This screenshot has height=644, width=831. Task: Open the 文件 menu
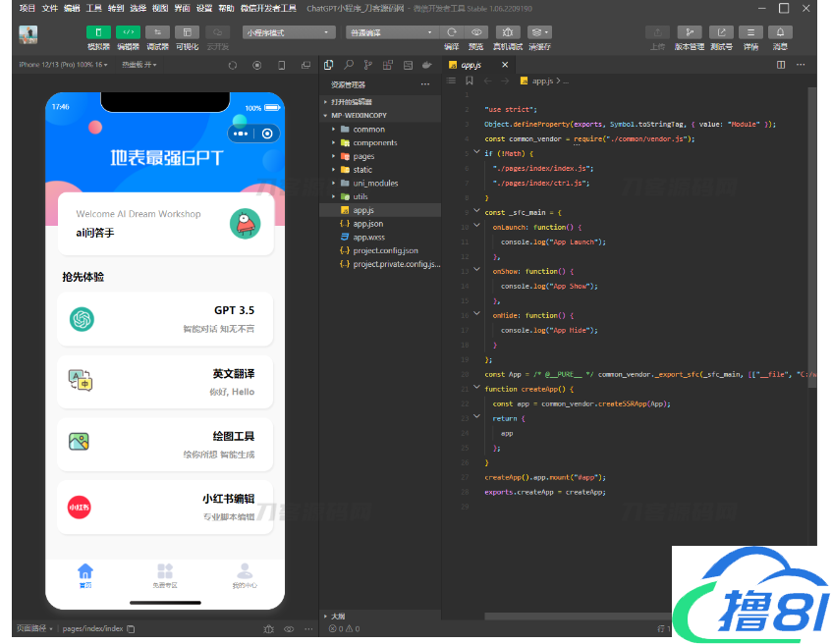tap(49, 9)
